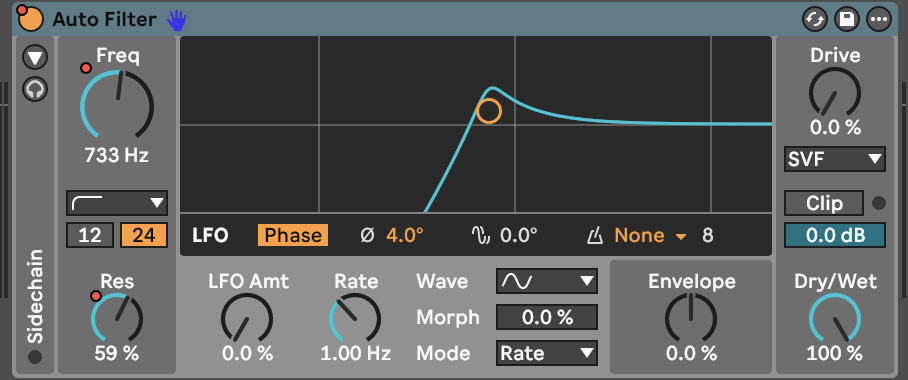Click the 59 % resonance value

117,353
